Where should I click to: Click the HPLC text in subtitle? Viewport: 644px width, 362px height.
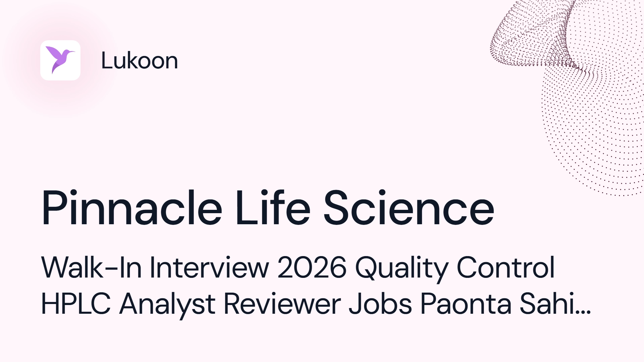(76, 304)
